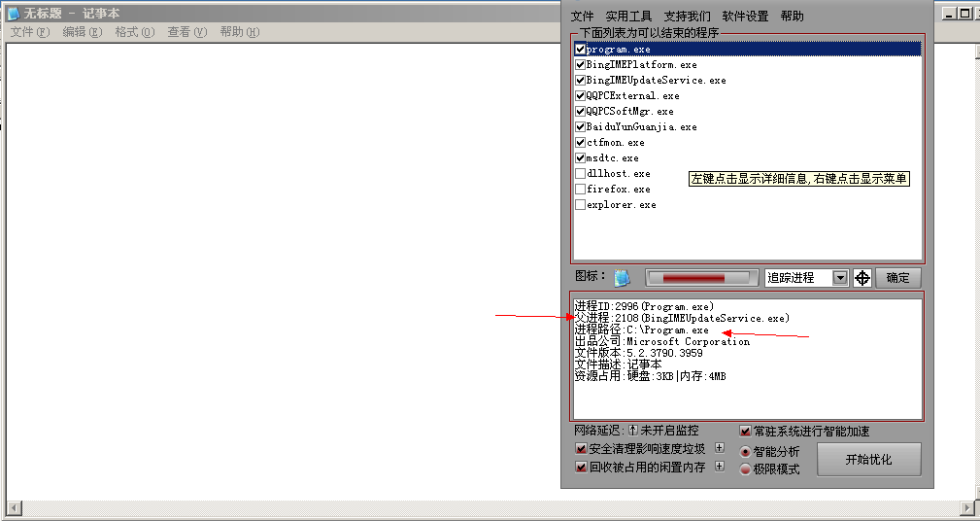
Task: Click the 父进程:2108 detail line
Action: tap(682, 319)
